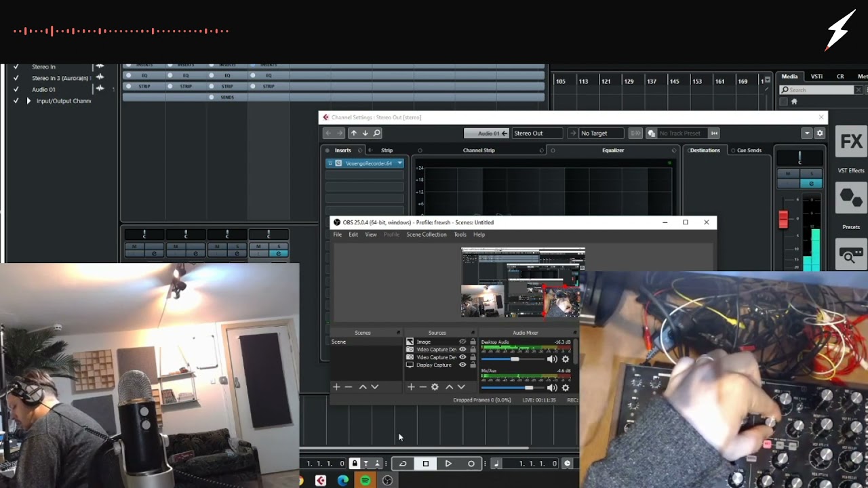Image resolution: width=868 pixels, height=488 pixels.
Task: Add a new scene in OBS Scenes
Action: pyautogui.click(x=336, y=387)
